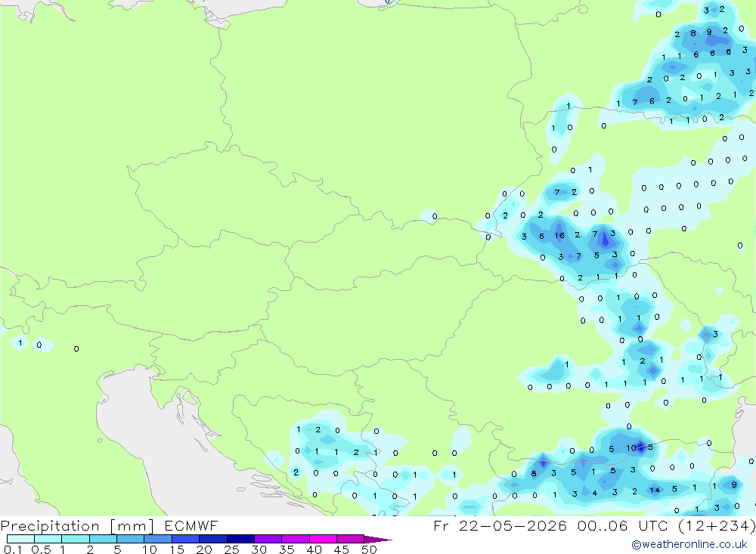The image size is (756, 554).
Task: Click the 'Precipitation [mm]' title text
Action: click(77, 525)
